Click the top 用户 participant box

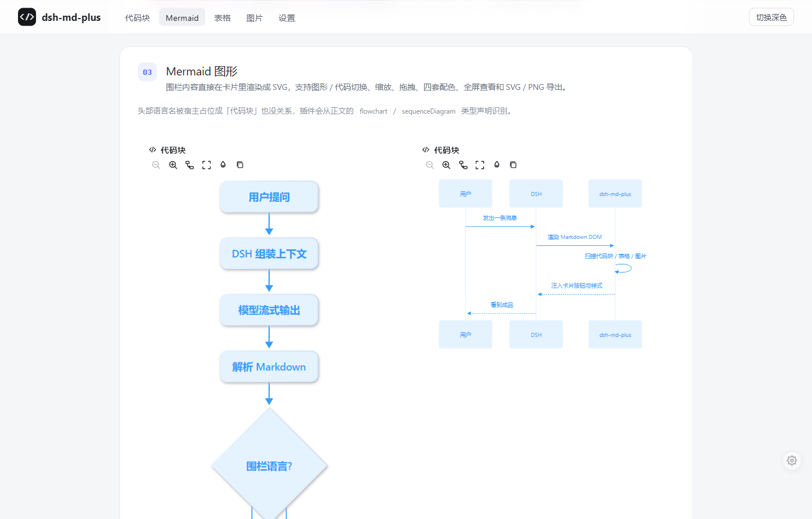click(466, 194)
